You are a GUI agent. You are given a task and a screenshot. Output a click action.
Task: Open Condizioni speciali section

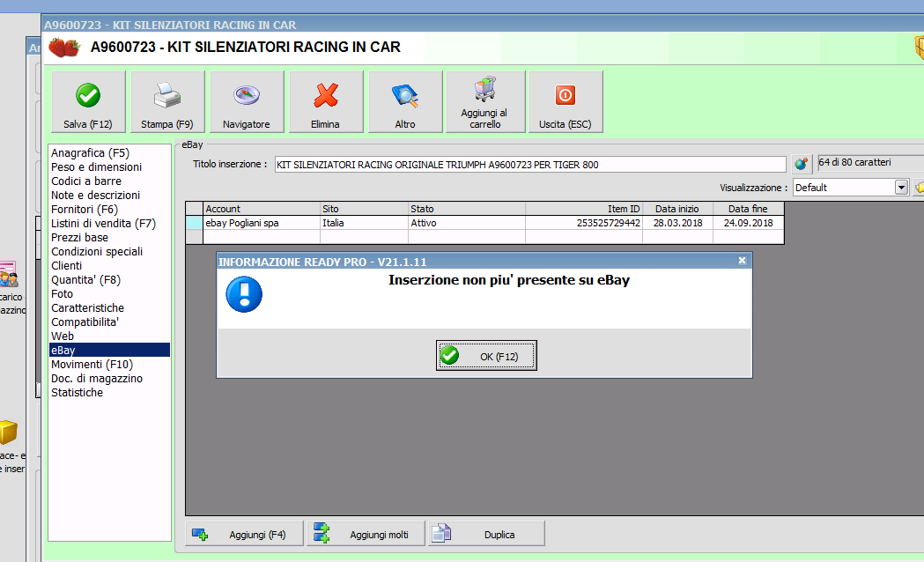point(109,252)
